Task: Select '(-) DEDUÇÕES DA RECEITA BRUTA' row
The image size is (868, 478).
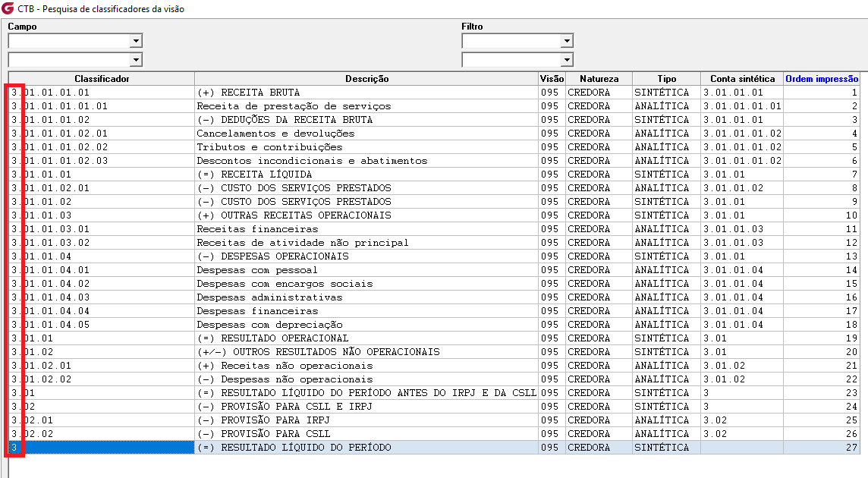Action: (x=434, y=120)
